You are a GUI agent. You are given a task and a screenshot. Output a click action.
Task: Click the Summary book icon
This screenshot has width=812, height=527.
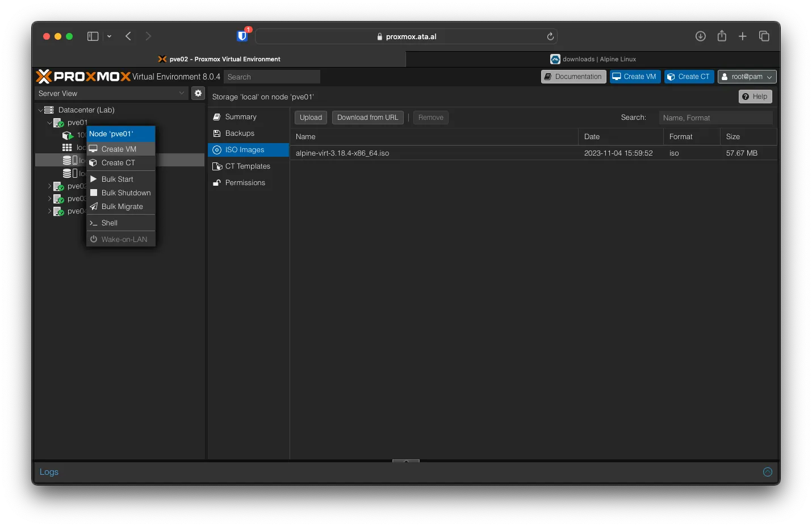pos(217,117)
